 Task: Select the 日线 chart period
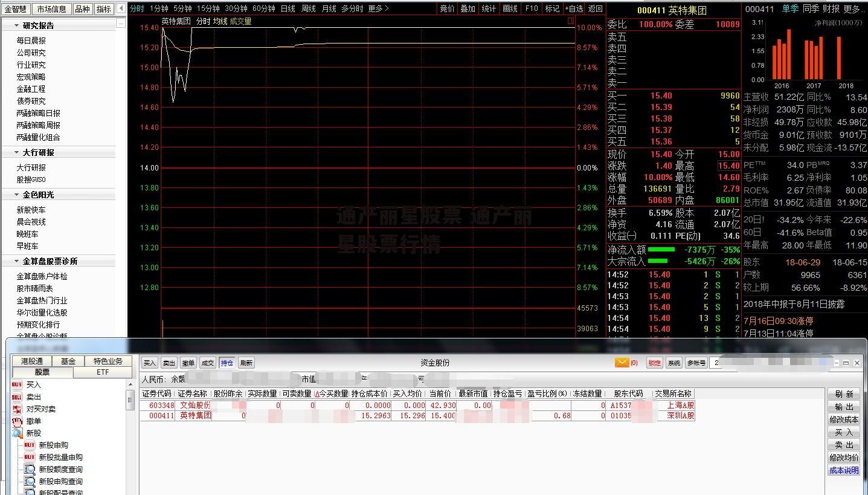[288, 8]
